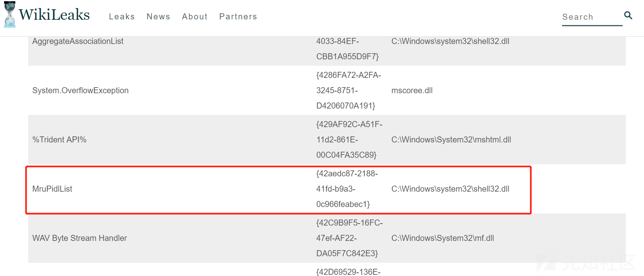Image resolution: width=644 pixels, height=276 pixels.
Task: Open the Leaks menu item
Action: 122,17
